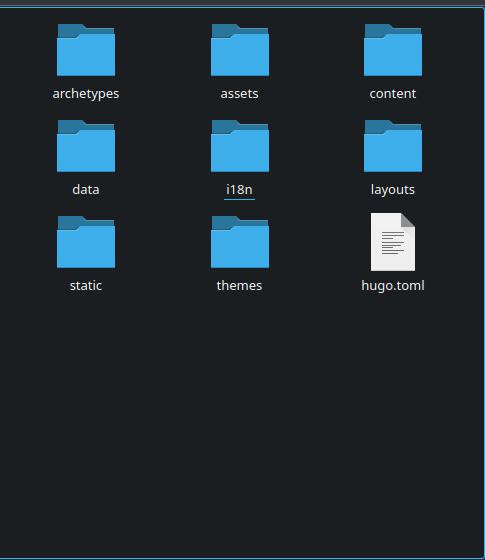Click the "i18n" folder name label
The image size is (485, 560).
(239, 190)
